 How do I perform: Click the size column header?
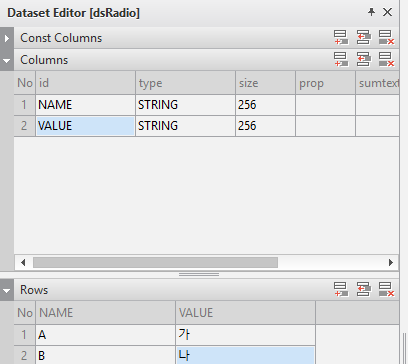click(x=265, y=83)
